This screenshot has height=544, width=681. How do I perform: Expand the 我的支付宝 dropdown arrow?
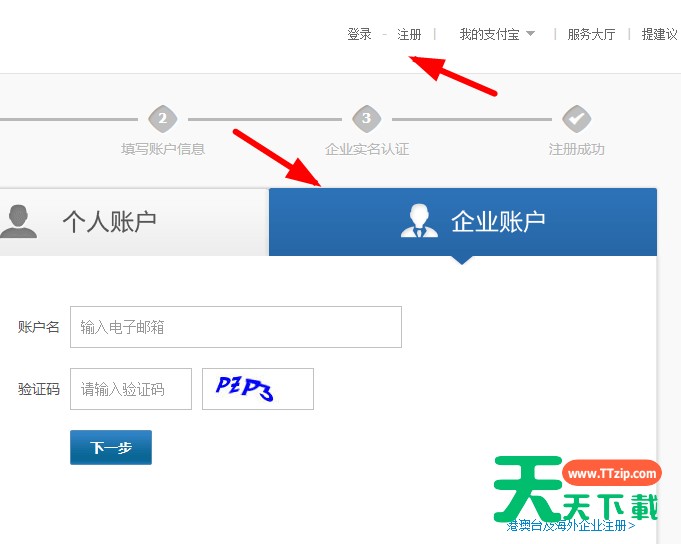pos(530,33)
